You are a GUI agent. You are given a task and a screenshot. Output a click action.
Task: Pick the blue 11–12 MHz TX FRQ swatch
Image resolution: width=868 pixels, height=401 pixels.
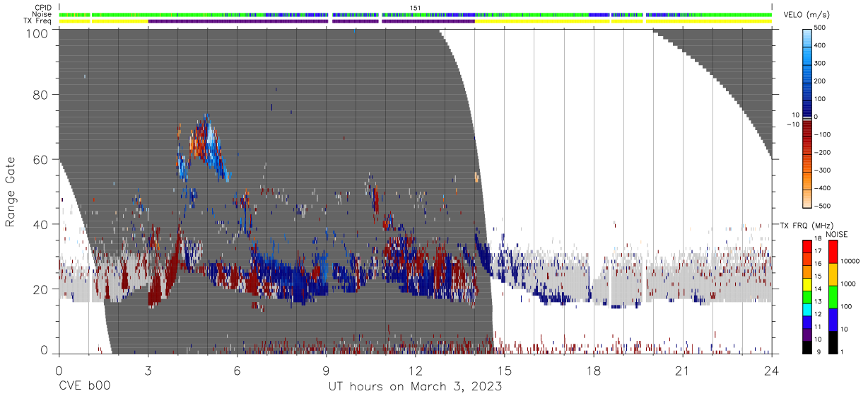click(x=807, y=321)
